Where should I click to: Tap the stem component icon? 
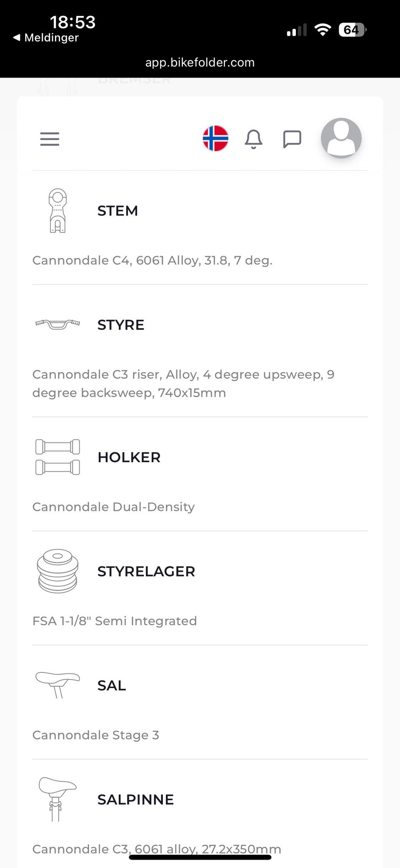[57, 211]
